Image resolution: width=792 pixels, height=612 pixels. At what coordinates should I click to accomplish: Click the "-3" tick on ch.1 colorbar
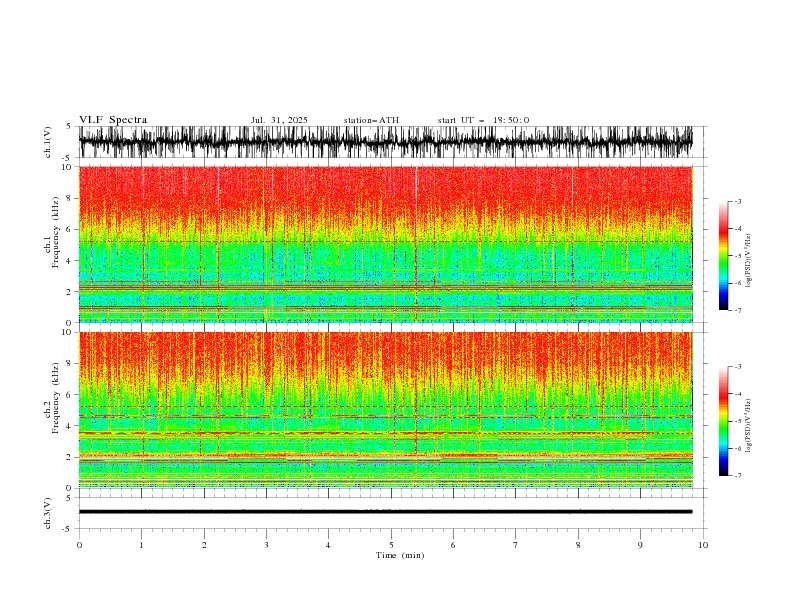[737, 201]
